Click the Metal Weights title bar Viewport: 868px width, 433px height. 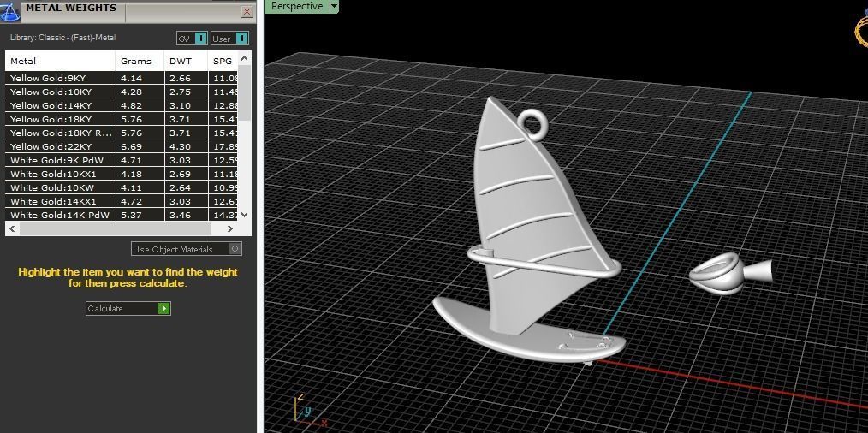[128, 11]
